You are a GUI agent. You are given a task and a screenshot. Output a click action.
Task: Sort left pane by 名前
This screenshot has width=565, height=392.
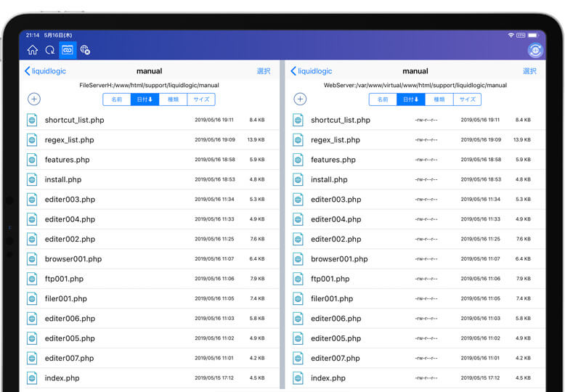(116, 99)
